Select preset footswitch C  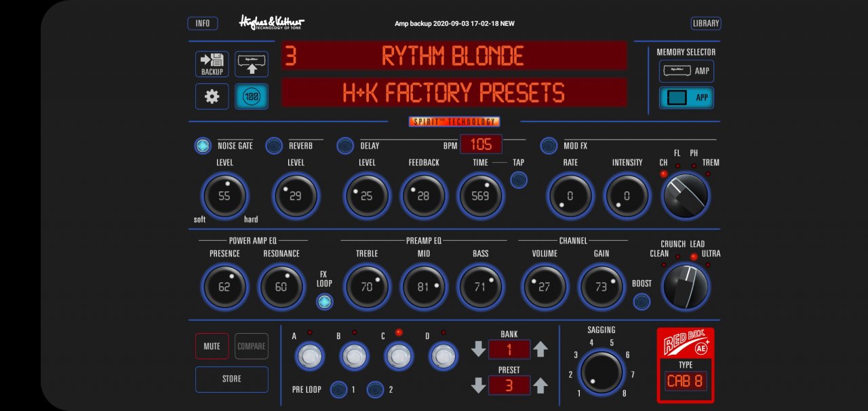pos(399,355)
